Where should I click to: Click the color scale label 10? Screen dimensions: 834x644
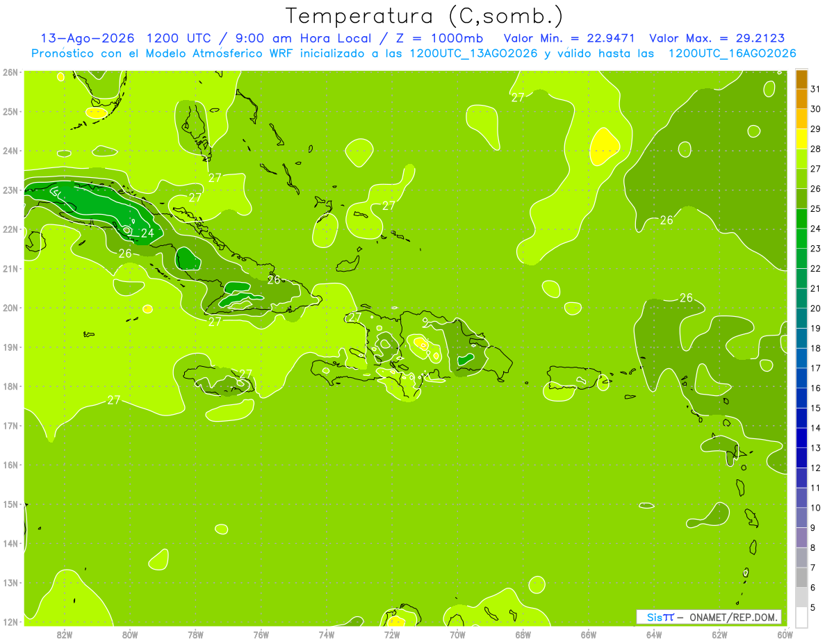(x=816, y=508)
